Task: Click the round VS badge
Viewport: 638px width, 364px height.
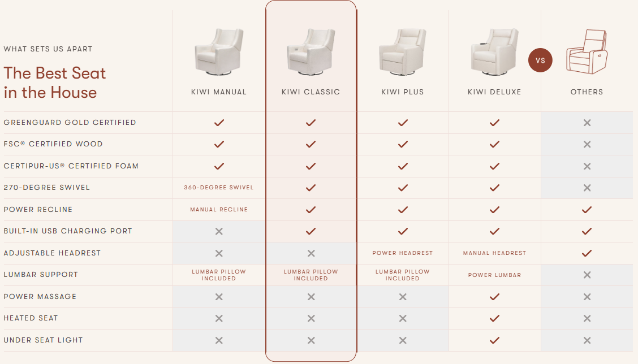Action: tap(540, 60)
